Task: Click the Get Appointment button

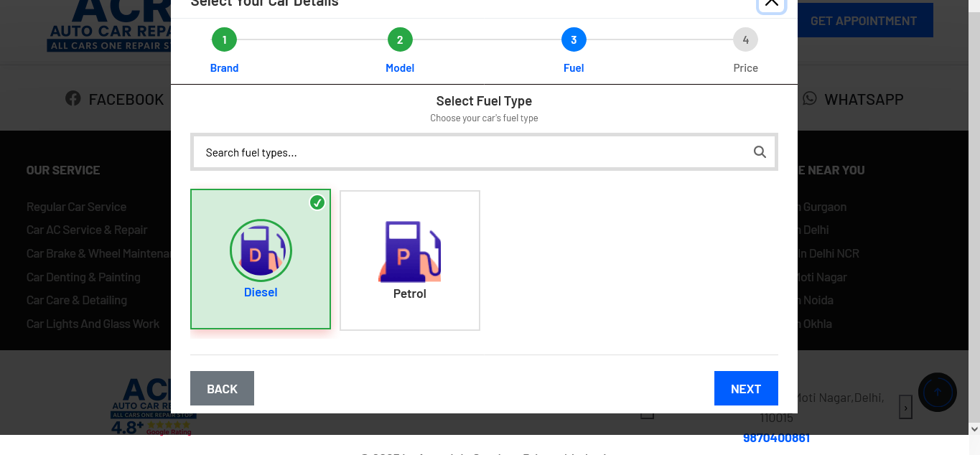Action: pyautogui.click(x=863, y=21)
